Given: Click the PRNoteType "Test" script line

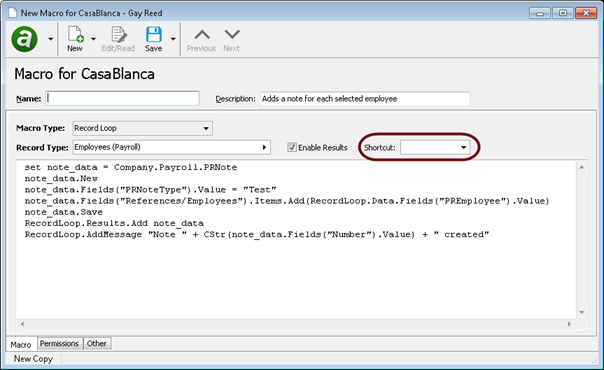Looking at the screenshot, I should (x=150, y=190).
